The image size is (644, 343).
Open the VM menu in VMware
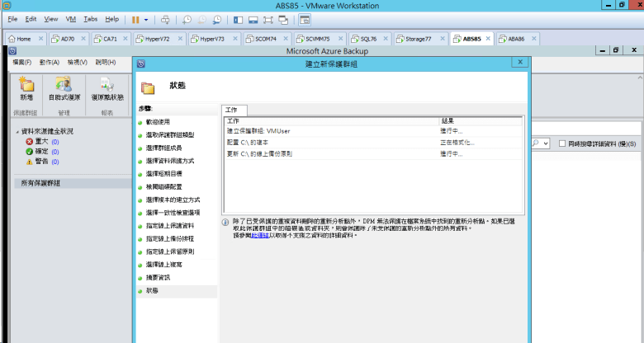click(71, 19)
